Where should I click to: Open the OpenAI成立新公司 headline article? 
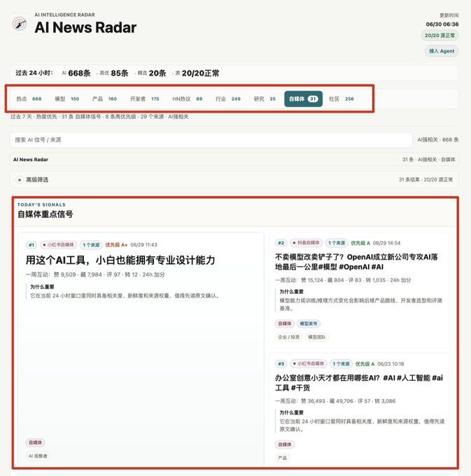click(357, 262)
